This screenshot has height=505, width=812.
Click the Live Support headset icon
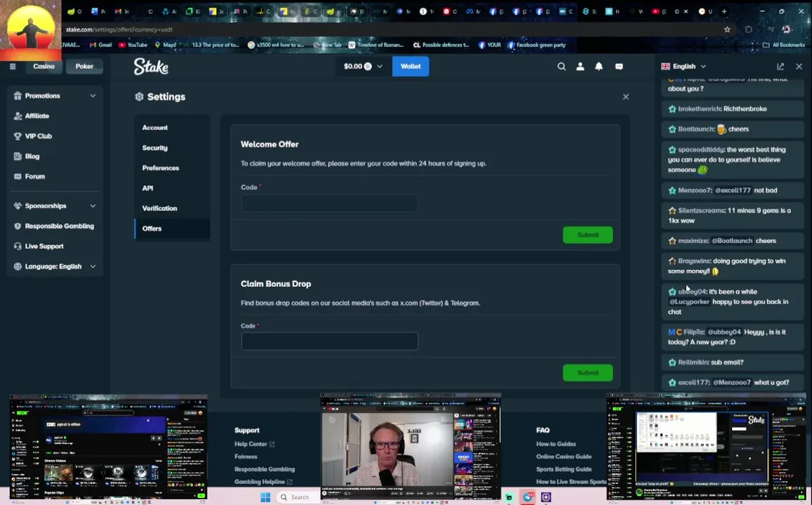coord(18,246)
